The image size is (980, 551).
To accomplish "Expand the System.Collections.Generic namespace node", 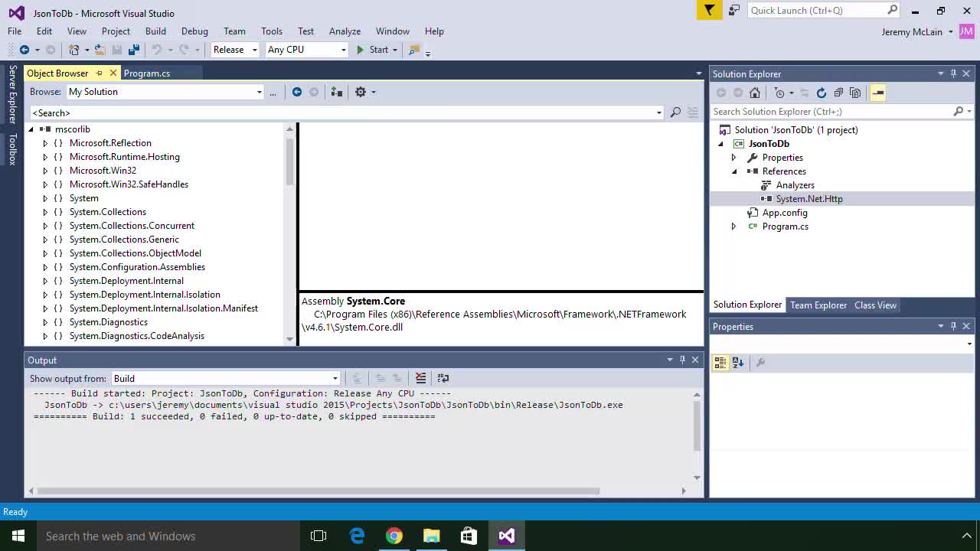I will [x=45, y=240].
